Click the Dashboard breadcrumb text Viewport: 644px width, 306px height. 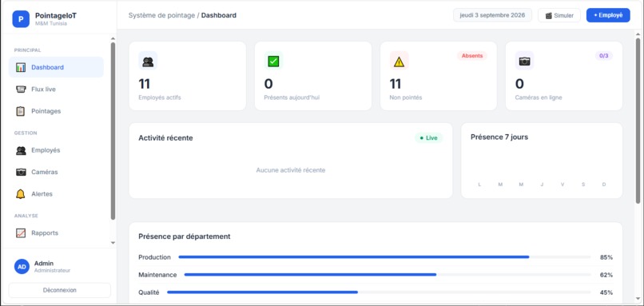point(219,16)
